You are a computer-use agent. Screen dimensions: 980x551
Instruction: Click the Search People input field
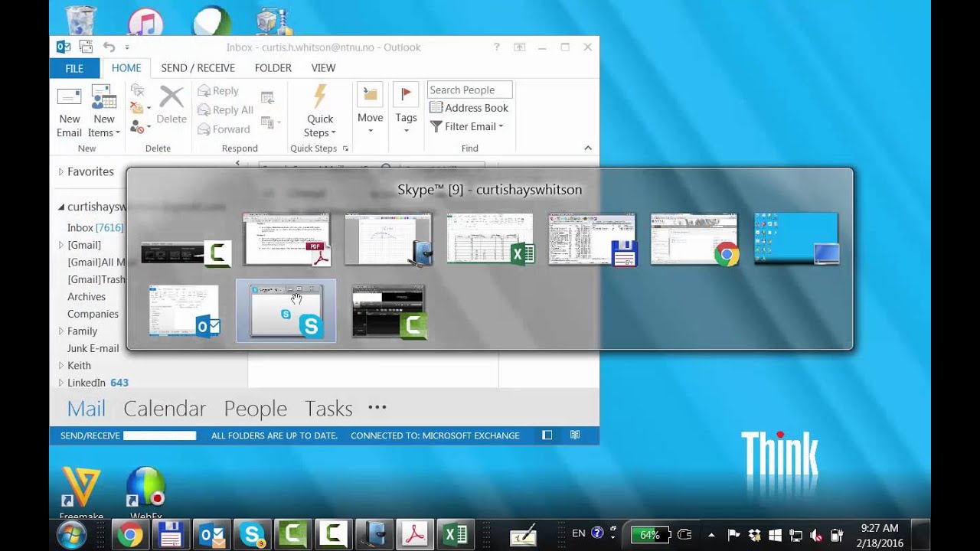(469, 90)
